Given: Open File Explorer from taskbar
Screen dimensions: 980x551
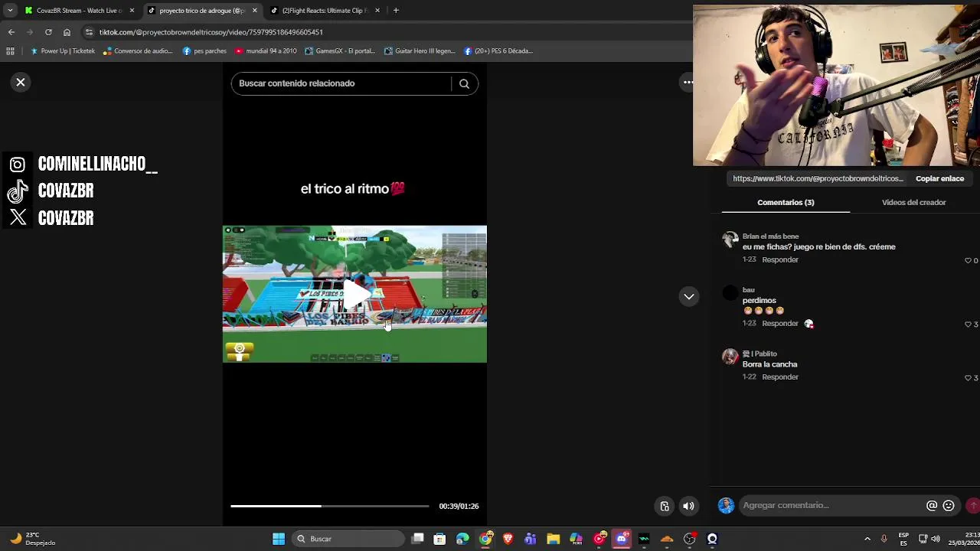Looking at the screenshot, I should coord(553,539).
